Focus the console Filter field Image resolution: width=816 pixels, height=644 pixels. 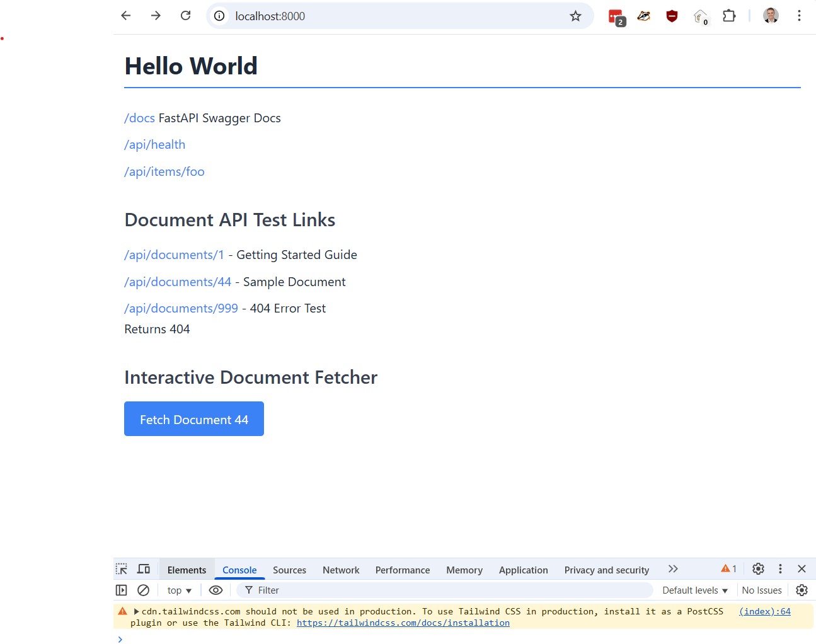(x=445, y=590)
